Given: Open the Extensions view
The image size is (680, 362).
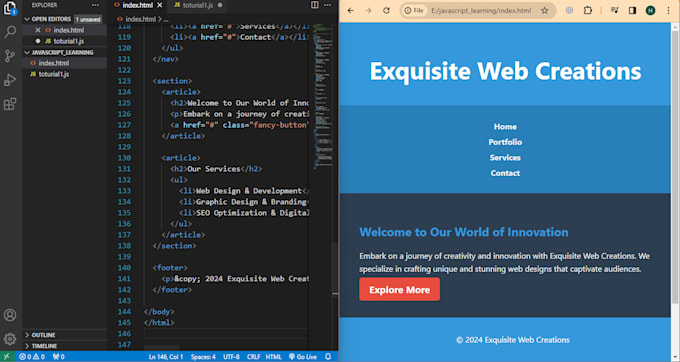Looking at the screenshot, I should (10, 104).
